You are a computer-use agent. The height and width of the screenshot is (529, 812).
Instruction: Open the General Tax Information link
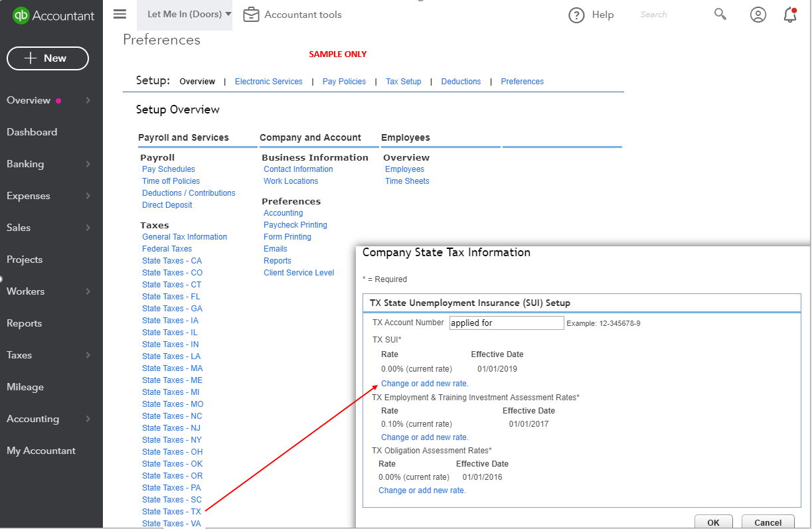tap(185, 237)
